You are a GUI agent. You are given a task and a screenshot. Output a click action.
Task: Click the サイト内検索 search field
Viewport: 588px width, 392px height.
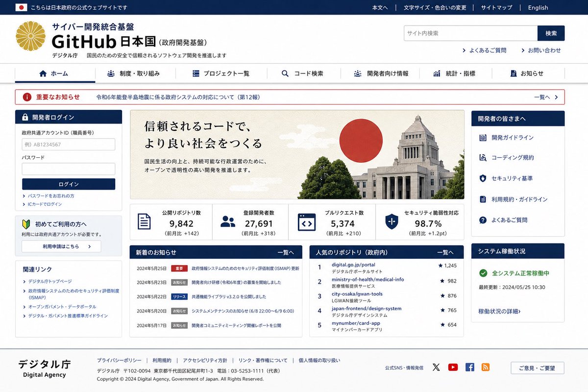[x=471, y=33]
